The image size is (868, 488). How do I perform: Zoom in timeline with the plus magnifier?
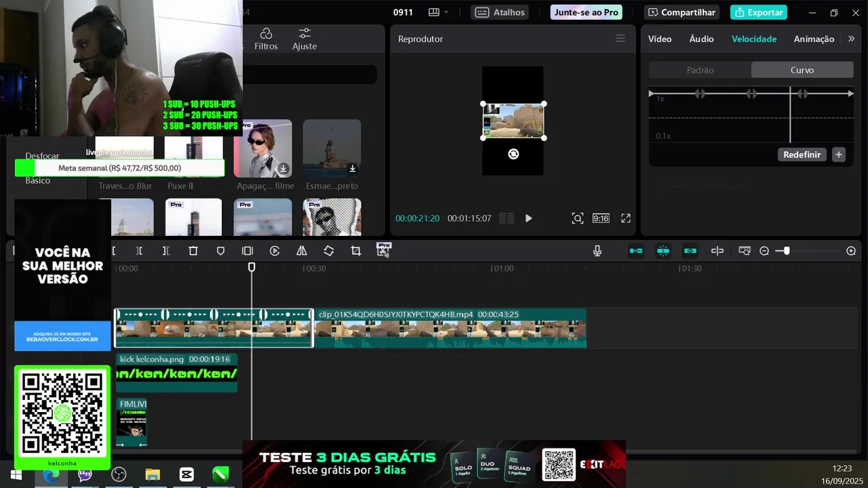[851, 251]
